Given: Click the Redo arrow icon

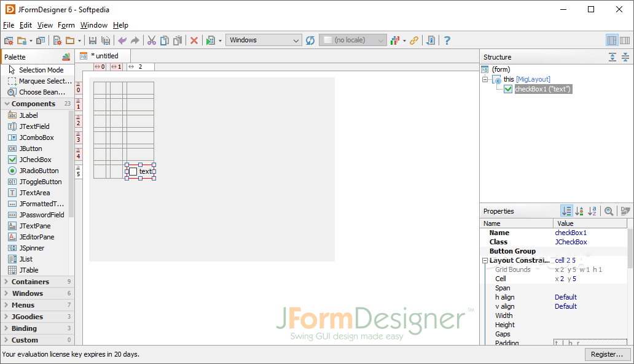Looking at the screenshot, I should point(135,41).
